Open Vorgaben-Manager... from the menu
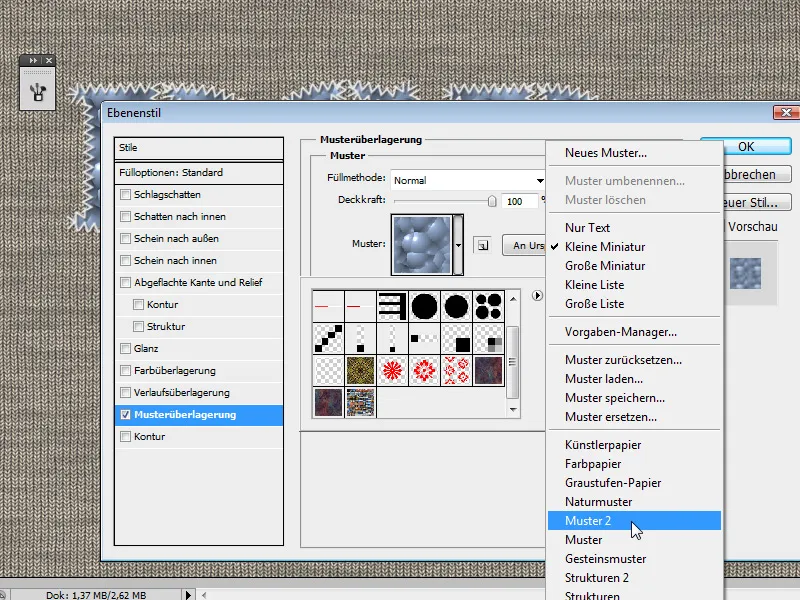Image resolution: width=800 pixels, height=600 pixels. coord(621,332)
